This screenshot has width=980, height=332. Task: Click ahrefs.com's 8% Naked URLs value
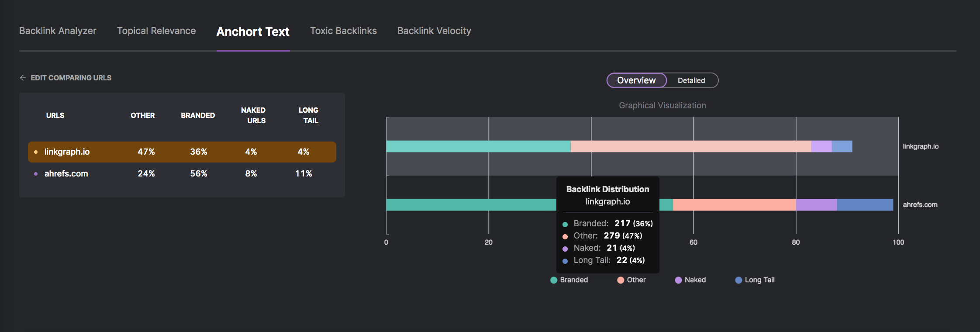(251, 173)
